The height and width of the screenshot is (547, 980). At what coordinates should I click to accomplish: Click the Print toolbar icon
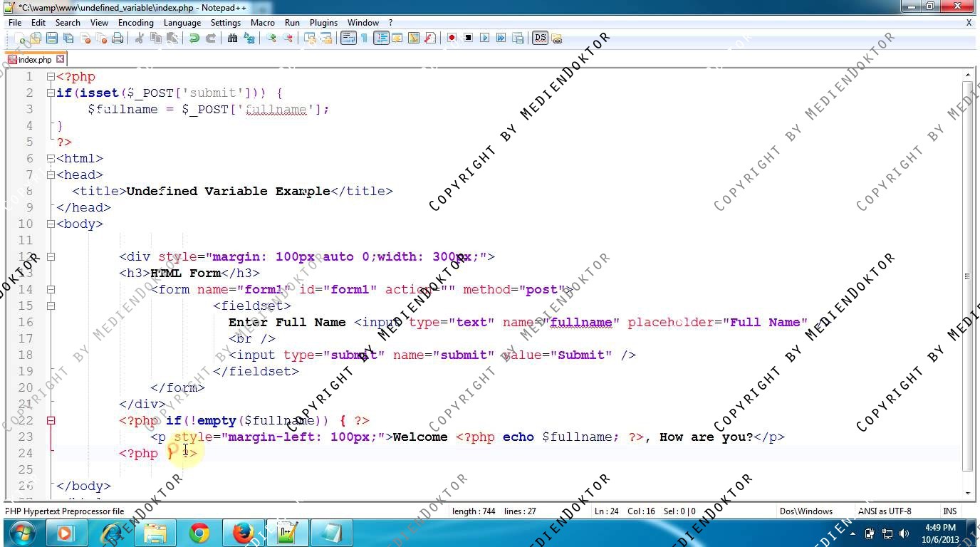pyautogui.click(x=118, y=38)
